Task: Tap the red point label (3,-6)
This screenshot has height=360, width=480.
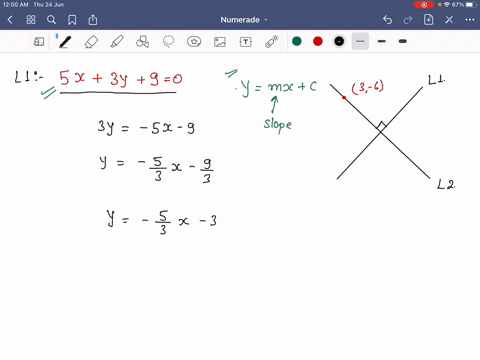Action: [x=368, y=87]
